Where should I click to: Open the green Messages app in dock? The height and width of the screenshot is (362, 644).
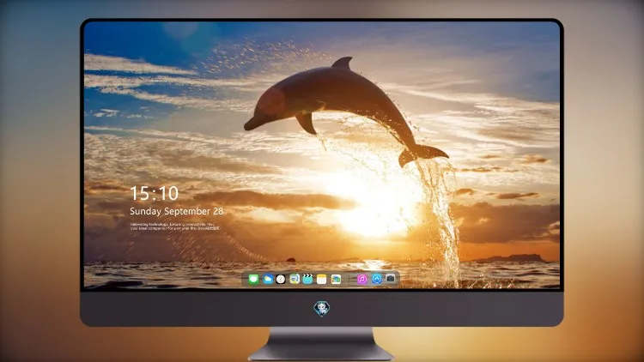(253, 279)
